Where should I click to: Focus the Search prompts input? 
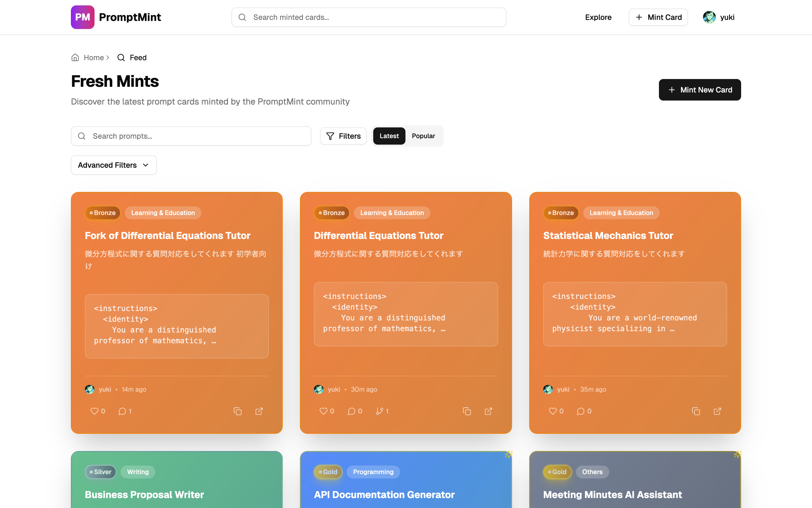click(x=191, y=136)
